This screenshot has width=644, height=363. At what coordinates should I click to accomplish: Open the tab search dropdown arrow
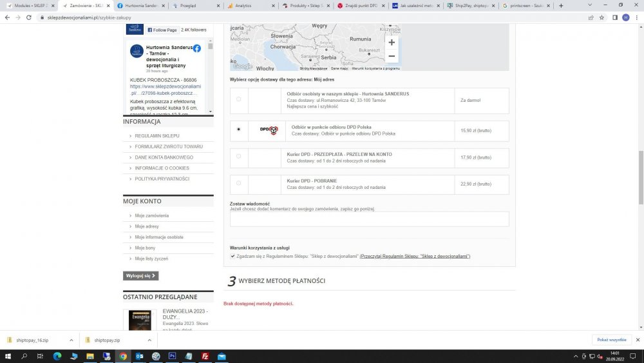tap(590, 5)
